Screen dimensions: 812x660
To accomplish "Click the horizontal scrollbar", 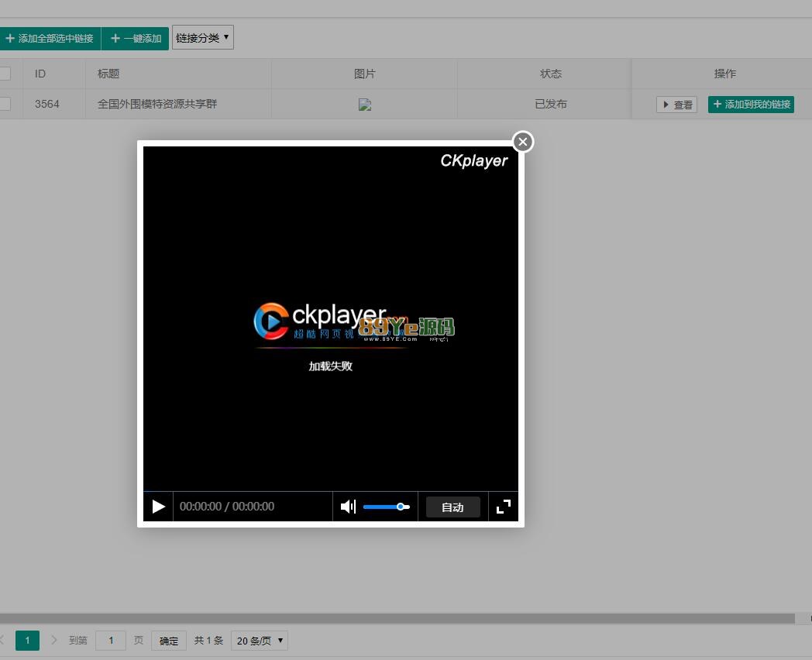I will pyautogui.click(x=397, y=619).
